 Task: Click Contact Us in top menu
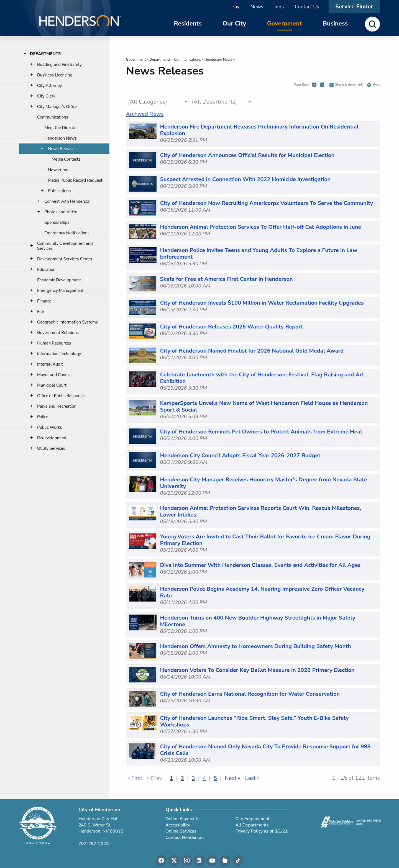point(307,7)
